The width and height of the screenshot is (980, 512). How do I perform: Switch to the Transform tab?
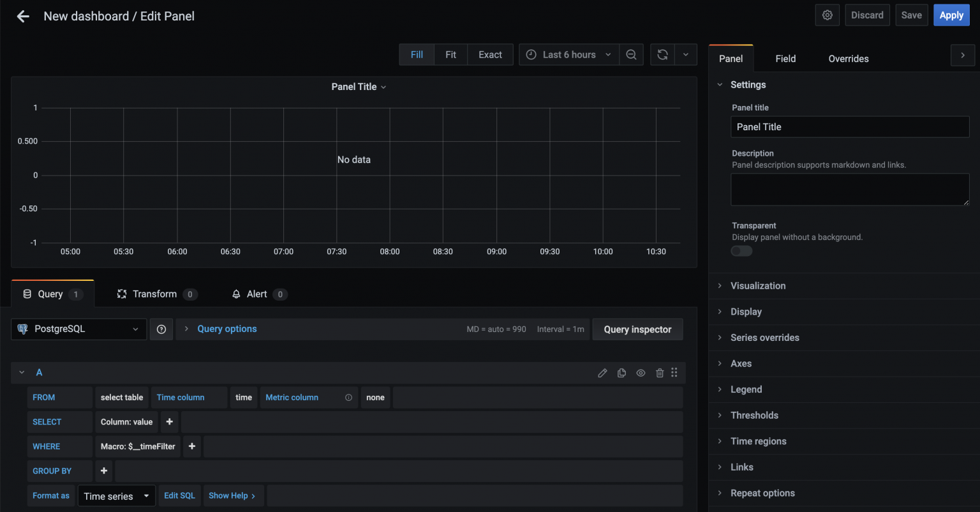coord(156,294)
